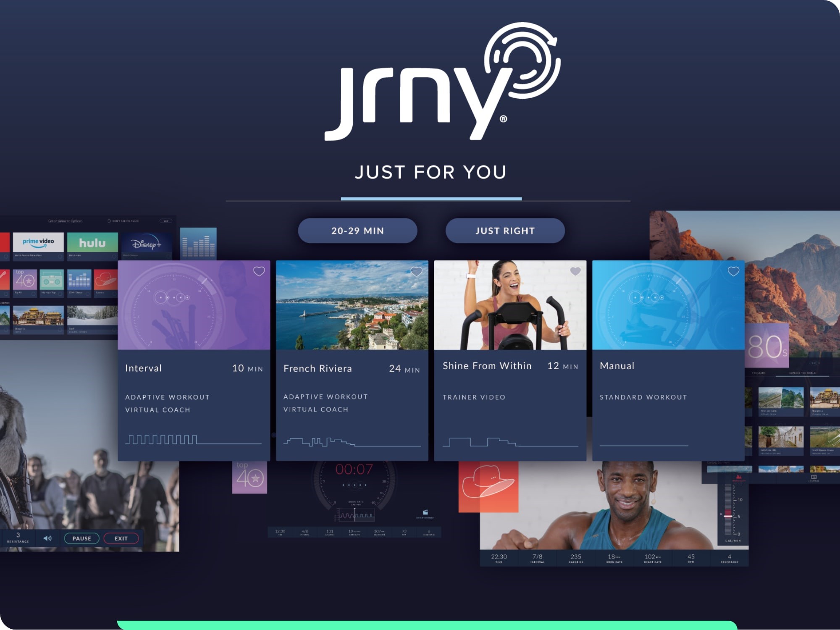Select Watch Amazon Prime Video radio circle
Screen dimensions: 840x630
60,256
